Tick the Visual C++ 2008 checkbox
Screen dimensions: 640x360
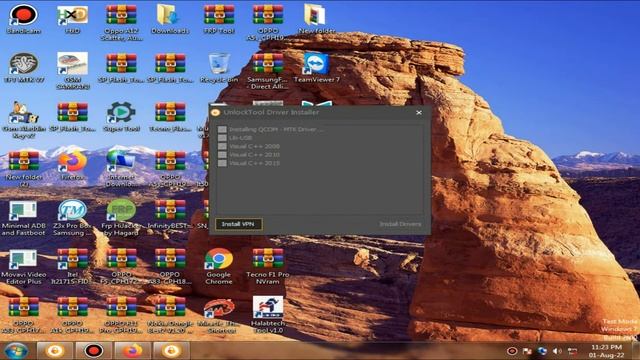[222, 146]
